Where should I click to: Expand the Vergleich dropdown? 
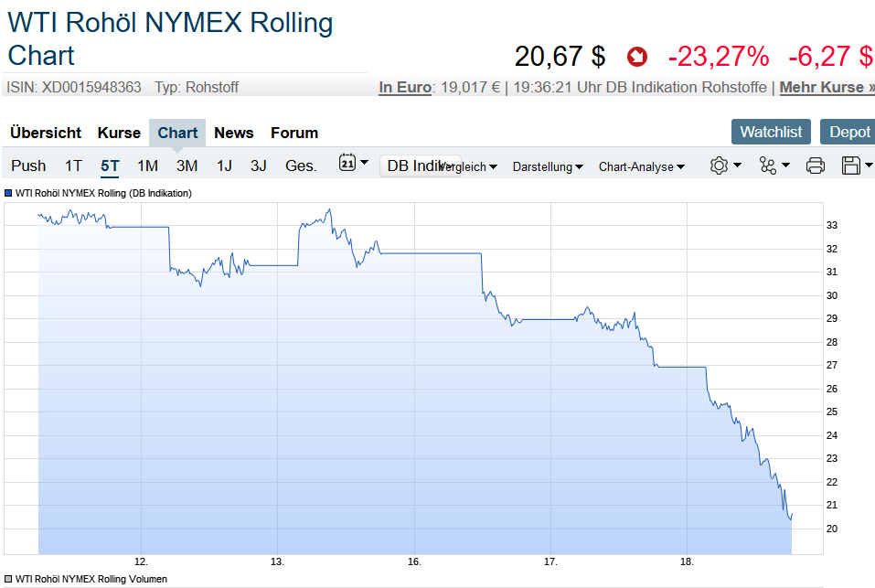(x=468, y=166)
